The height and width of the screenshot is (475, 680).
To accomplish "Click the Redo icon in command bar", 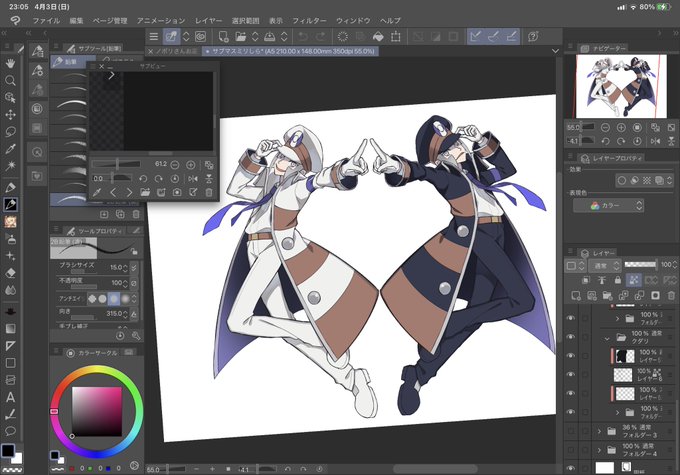I will [x=321, y=37].
